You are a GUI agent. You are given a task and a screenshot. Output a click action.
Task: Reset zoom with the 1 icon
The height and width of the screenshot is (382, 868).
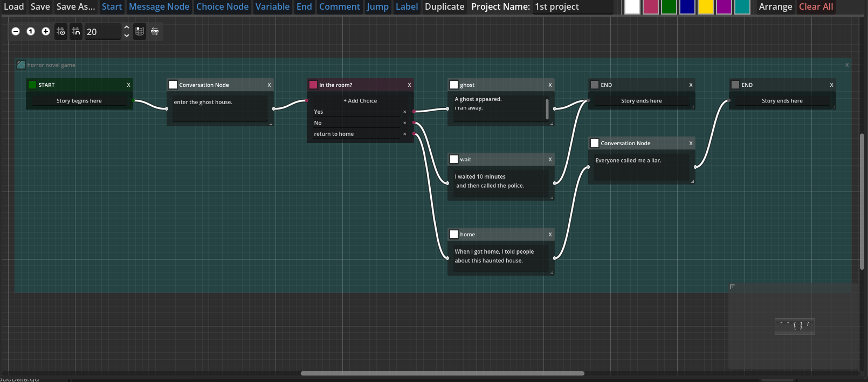coord(31,31)
